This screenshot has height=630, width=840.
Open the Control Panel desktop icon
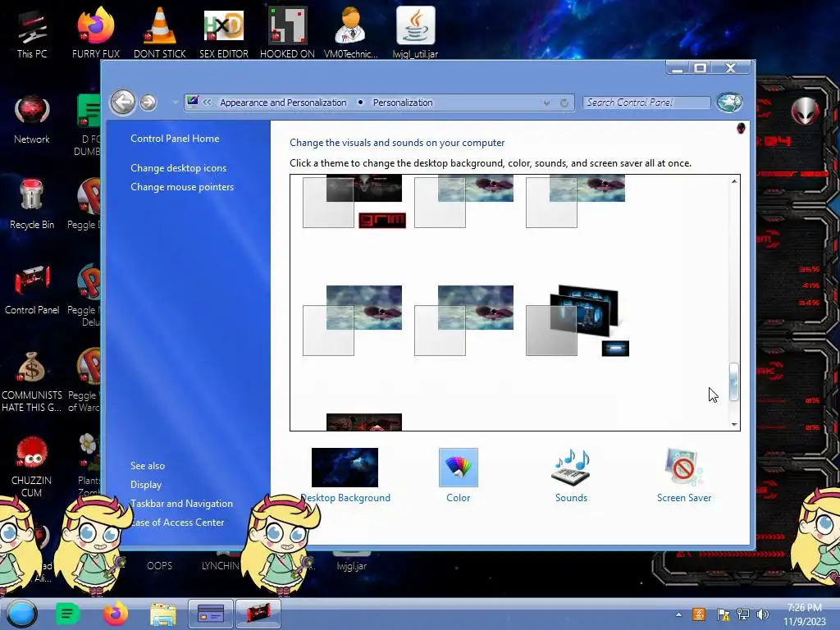[32, 290]
